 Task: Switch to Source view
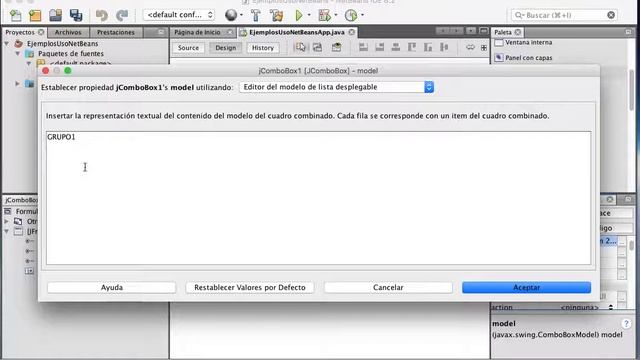(188, 48)
